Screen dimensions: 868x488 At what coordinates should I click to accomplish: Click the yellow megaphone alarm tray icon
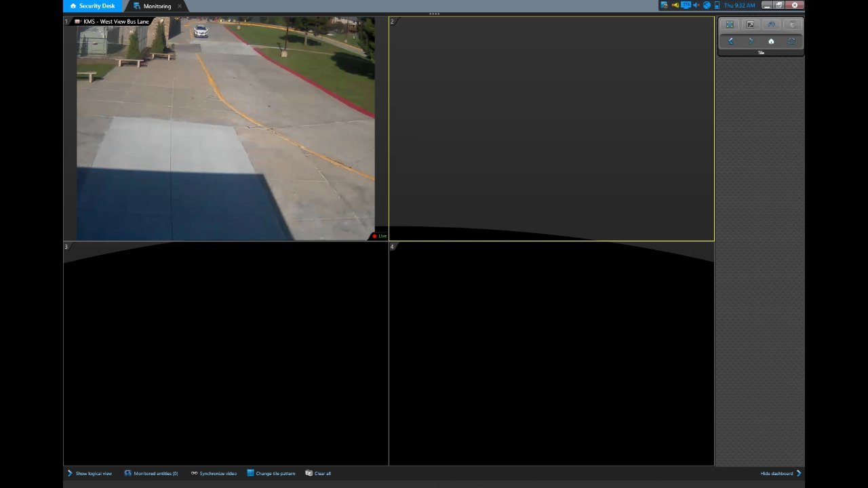675,5
